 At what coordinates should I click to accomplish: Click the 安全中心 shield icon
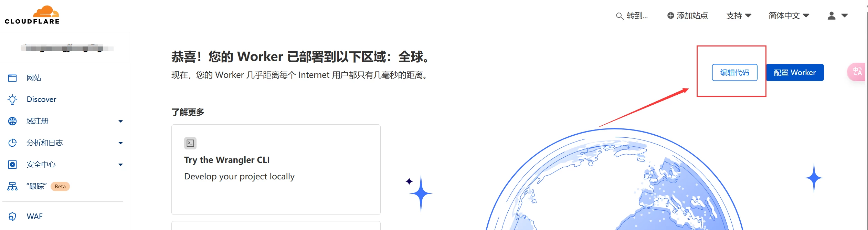tap(12, 165)
